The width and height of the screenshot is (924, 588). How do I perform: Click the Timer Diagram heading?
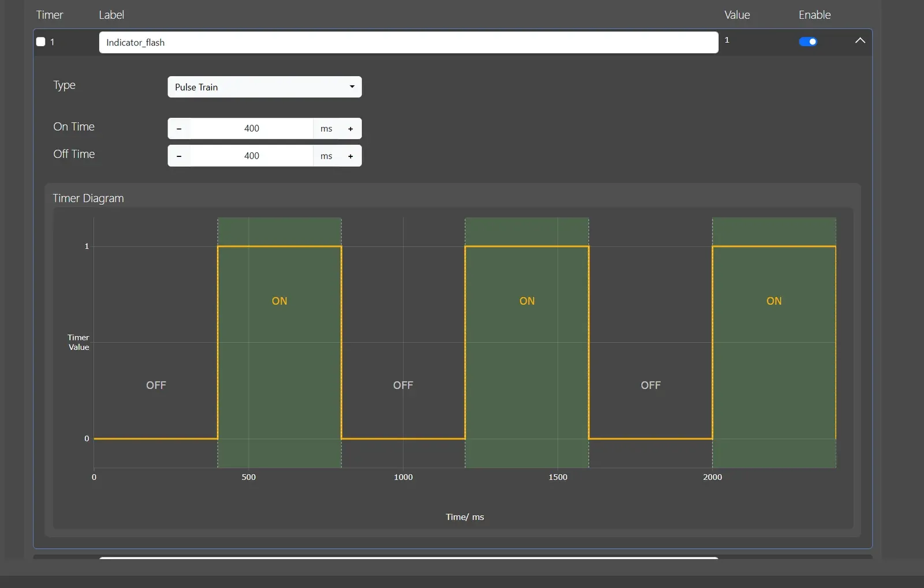click(x=88, y=198)
